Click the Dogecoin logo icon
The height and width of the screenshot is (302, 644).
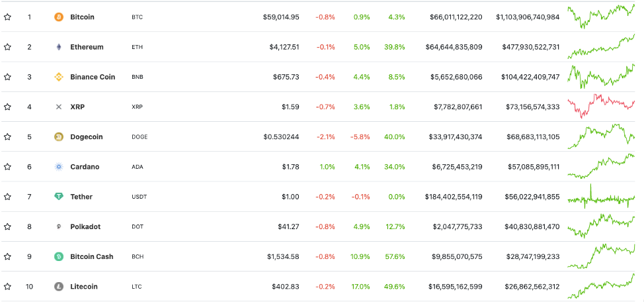pyautogui.click(x=59, y=137)
